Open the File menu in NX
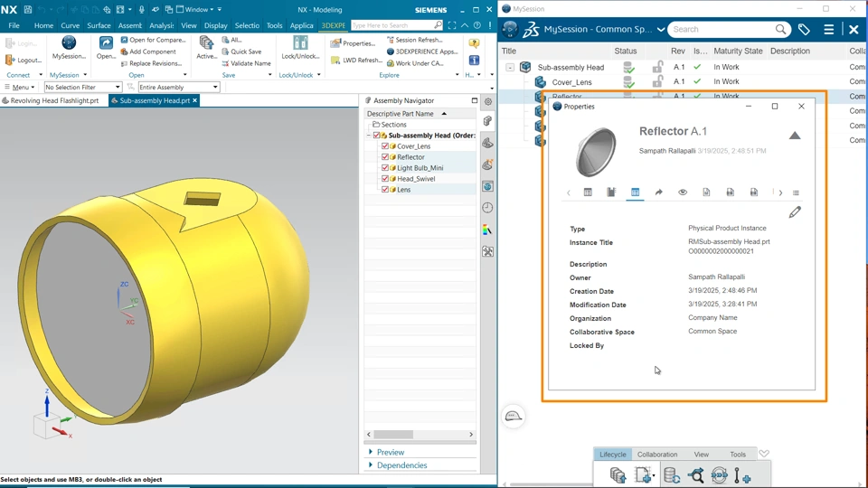 point(14,25)
